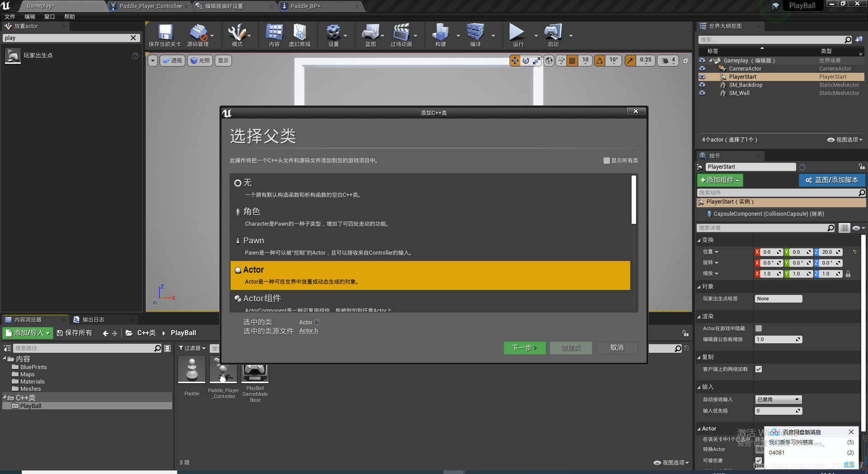Viewport: 868px width, 474px height.
Task: Open the Actor.h source file link
Action: pos(308,331)
